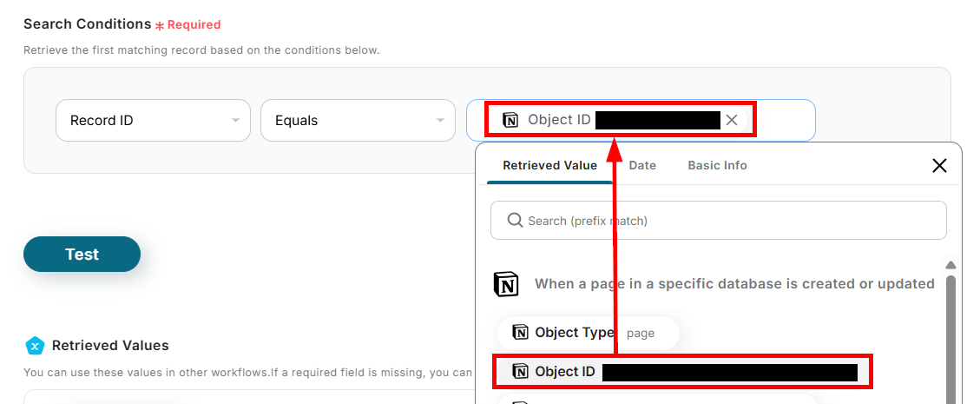Click the Retrieved Values heading
The height and width of the screenshot is (404, 980).
point(110,345)
